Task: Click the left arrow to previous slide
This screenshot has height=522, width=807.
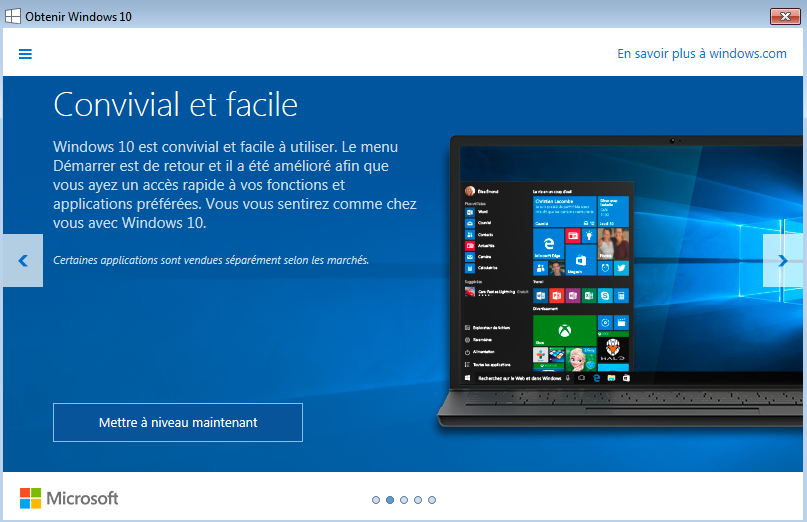Action: click(23, 260)
